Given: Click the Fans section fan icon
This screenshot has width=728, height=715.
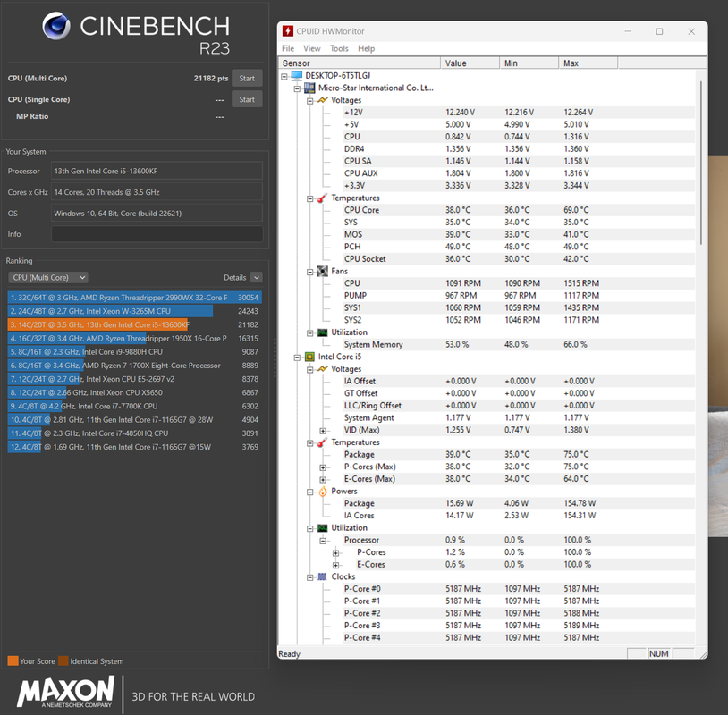Looking at the screenshot, I should click(322, 271).
